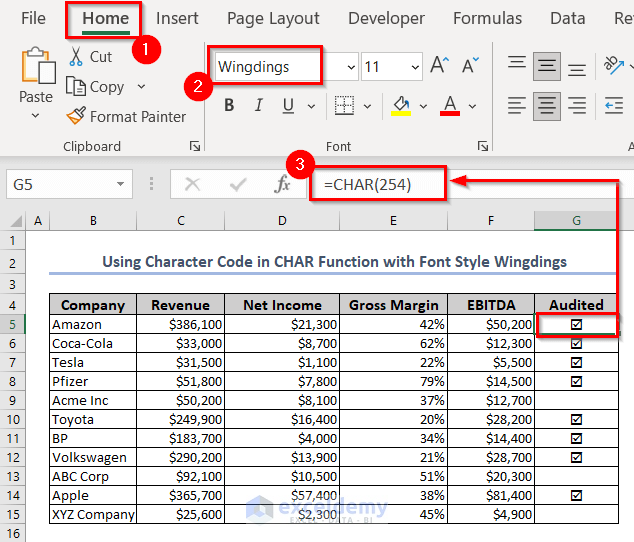Viewport: 634px width, 542px height.
Task: Confirm the formula with the checkmark icon
Action: click(x=238, y=184)
